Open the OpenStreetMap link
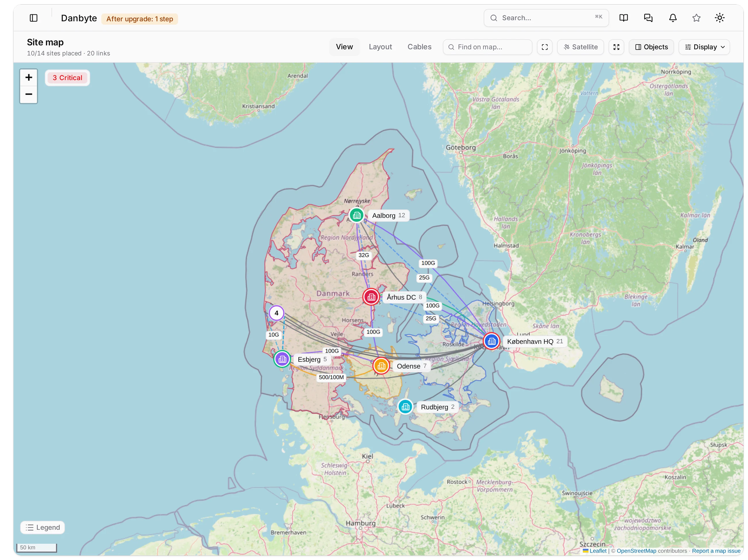Image resolution: width=748 pixels, height=560 pixels. pyautogui.click(x=636, y=551)
